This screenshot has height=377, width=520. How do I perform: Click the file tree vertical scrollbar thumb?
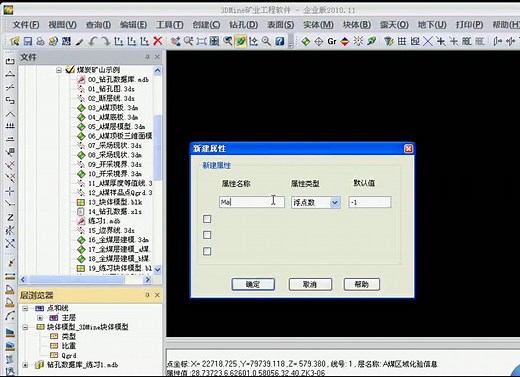pos(157,147)
